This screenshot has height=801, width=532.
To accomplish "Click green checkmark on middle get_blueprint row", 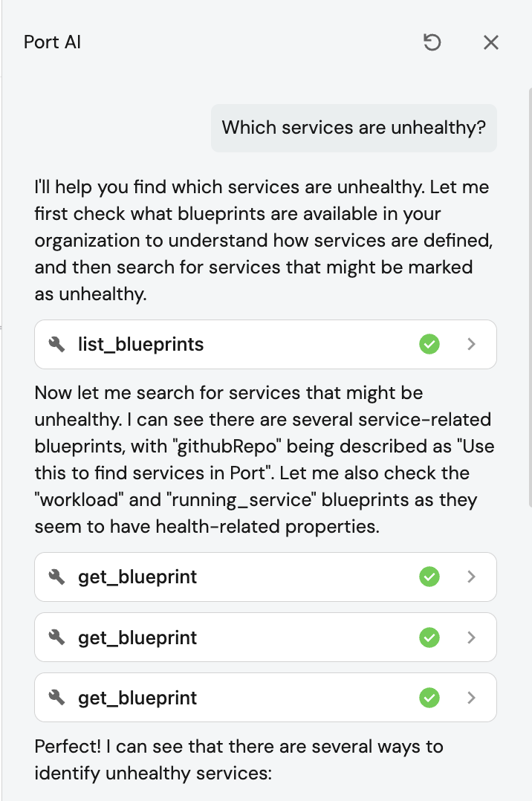I will pyautogui.click(x=429, y=637).
